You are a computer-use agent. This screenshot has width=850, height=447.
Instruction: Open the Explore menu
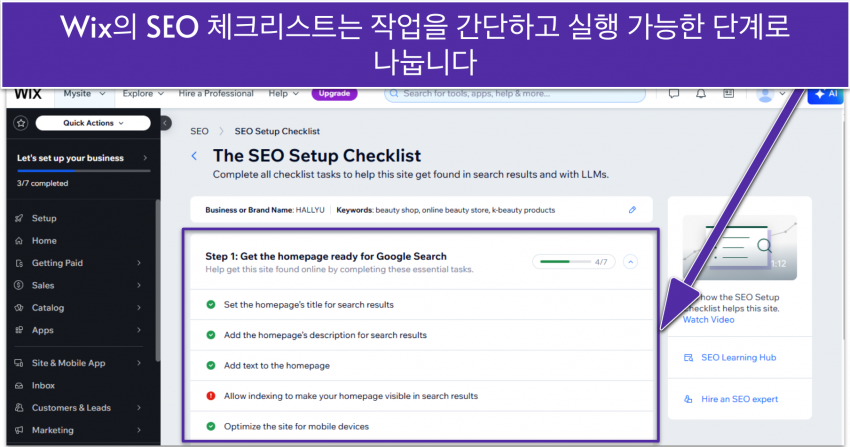(142, 94)
